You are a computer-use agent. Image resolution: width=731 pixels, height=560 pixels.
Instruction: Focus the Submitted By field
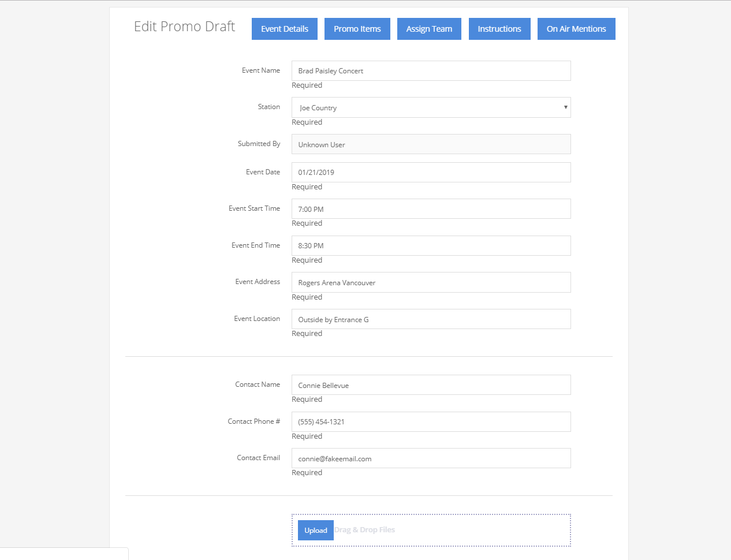pos(431,144)
